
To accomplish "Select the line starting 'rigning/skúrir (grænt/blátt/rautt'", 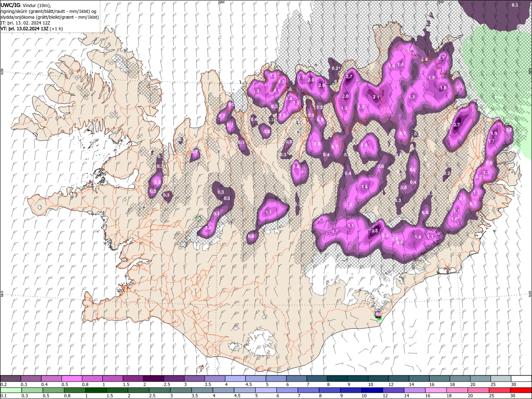I will 49,11.
